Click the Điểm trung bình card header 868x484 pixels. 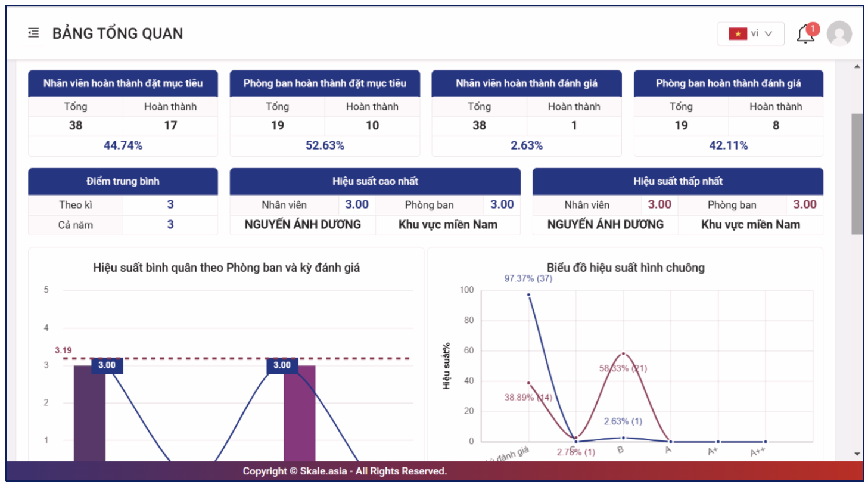(x=123, y=181)
